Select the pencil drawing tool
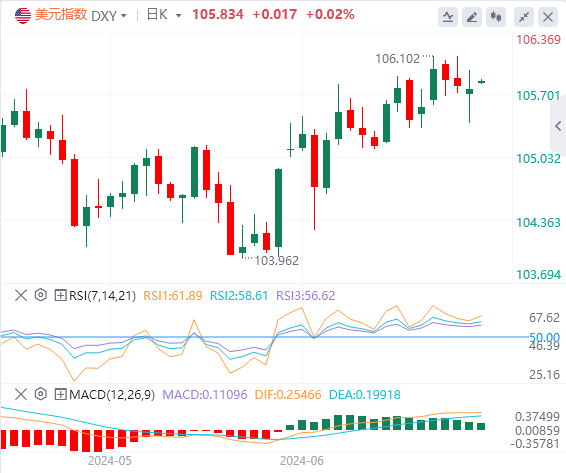This screenshot has height=473, width=566. point(472,17)
